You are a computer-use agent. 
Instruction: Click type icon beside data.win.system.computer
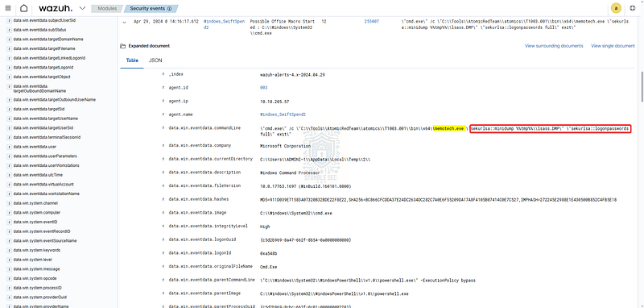(x=10, y=213)
